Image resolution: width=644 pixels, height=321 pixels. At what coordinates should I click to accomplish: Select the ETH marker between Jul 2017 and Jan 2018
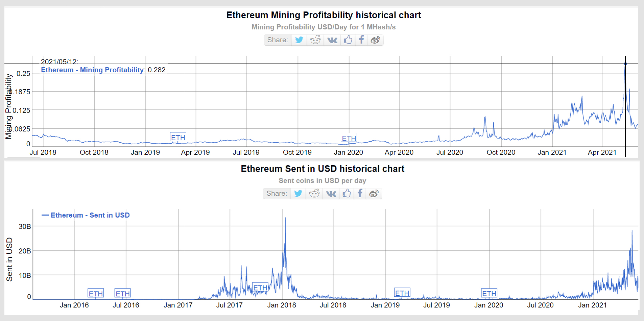[260, 288]
